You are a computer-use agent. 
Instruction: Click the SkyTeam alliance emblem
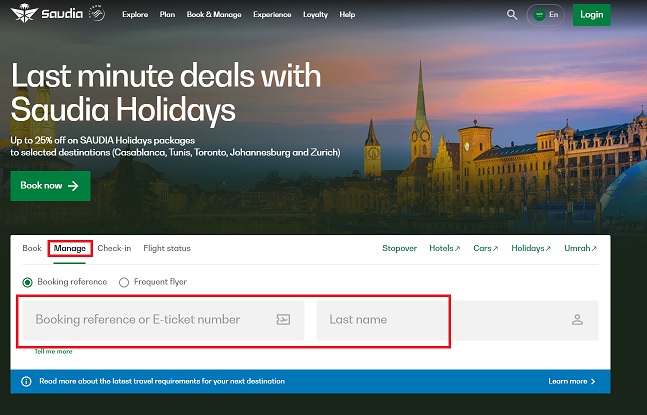tap(97, 14)
